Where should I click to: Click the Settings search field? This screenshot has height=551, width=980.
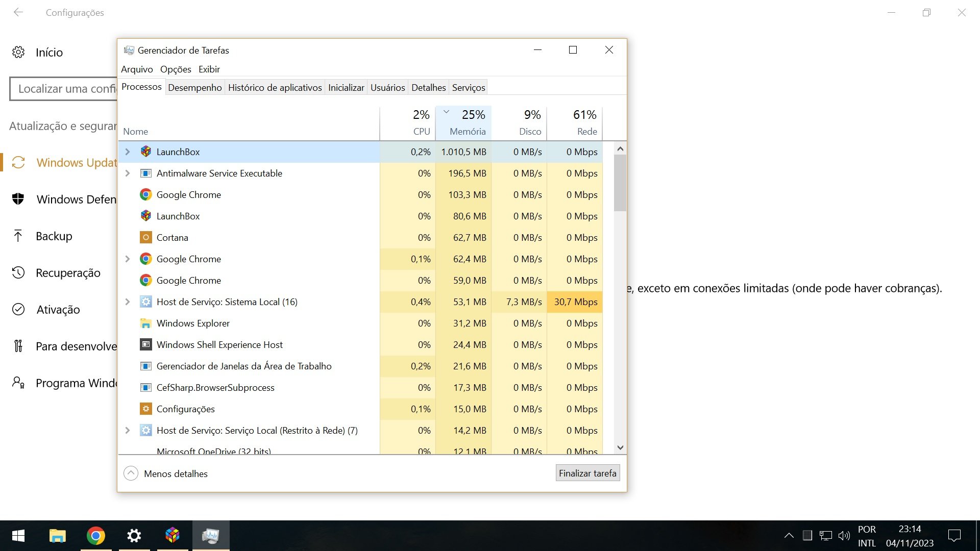pyautogui.click(x=64, y=89)
